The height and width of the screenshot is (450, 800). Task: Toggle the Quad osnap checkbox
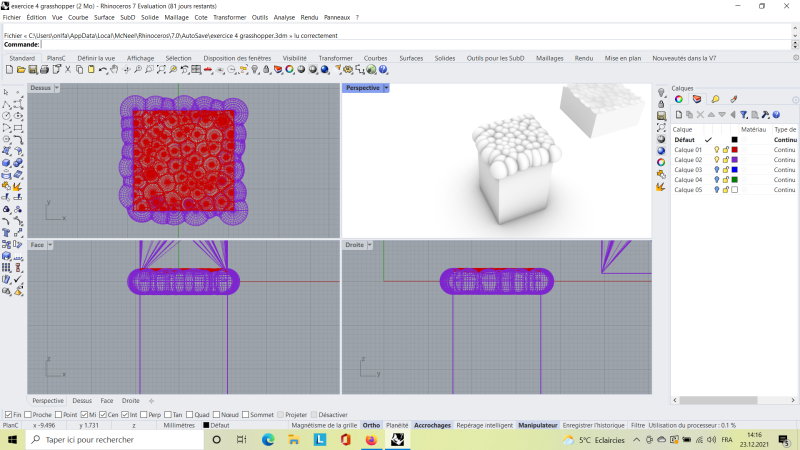[187, 414]
